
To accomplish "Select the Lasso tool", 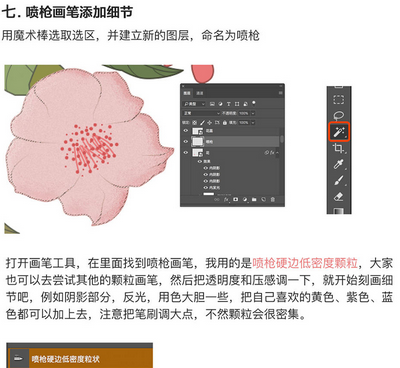I will [339, 116].
